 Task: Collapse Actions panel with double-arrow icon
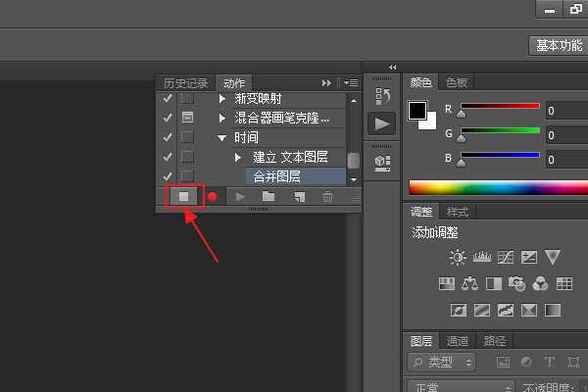326,83
